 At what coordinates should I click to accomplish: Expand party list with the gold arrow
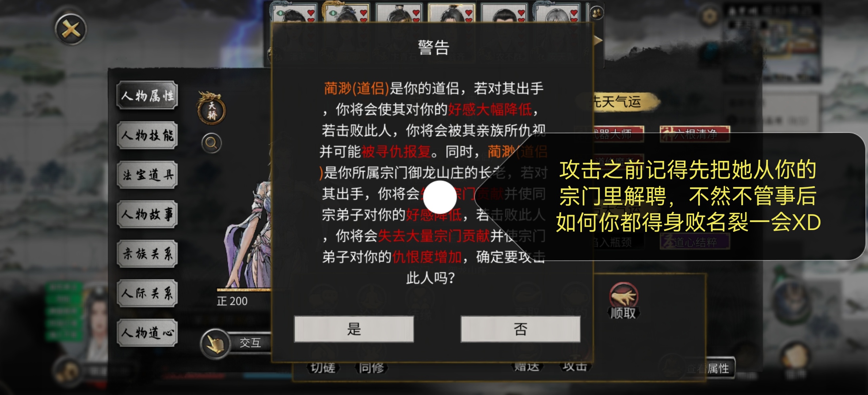[x=598, y=41]
